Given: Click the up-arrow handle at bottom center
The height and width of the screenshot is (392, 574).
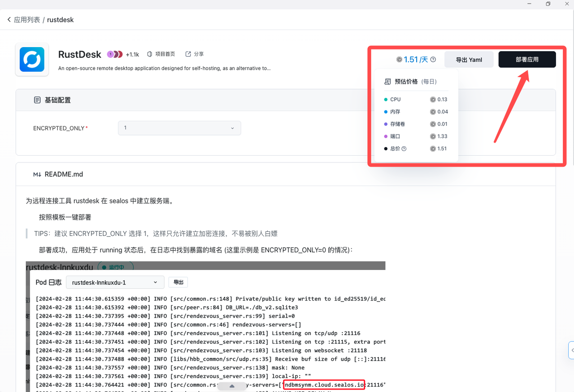Looking at the screenshot, I should 232,386.
